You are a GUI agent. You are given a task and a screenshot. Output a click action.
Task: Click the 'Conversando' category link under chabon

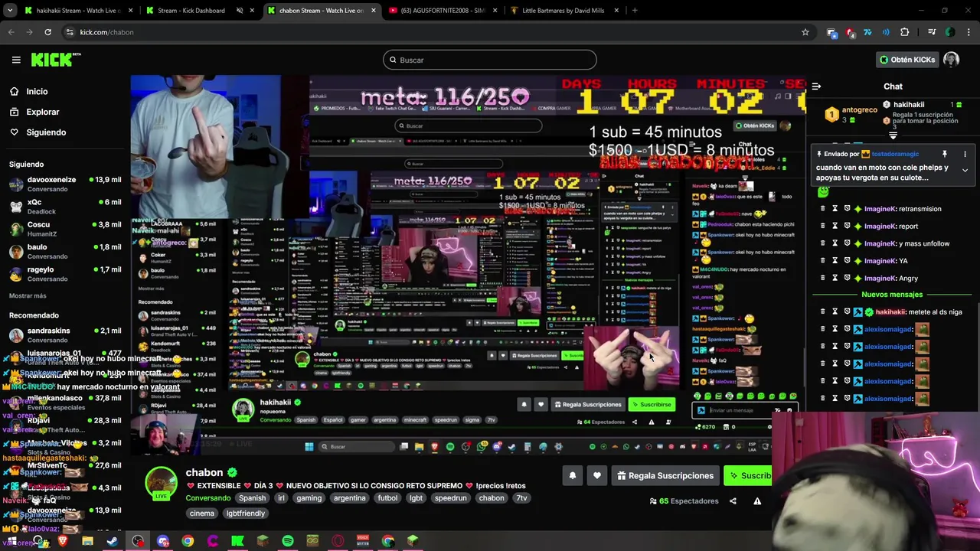(207, 498)
